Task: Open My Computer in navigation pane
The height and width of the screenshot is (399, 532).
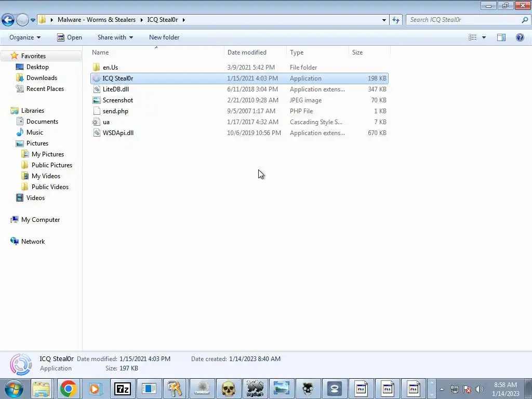Action: click(x=41, y=220)
